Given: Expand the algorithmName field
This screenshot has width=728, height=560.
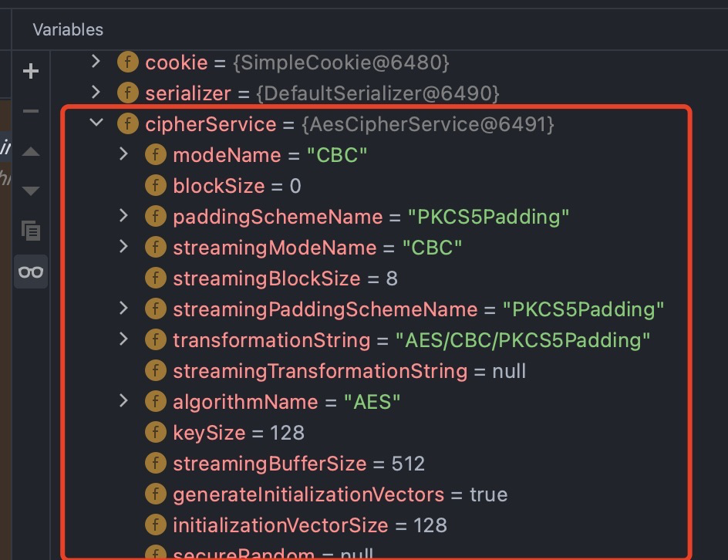Looking at the screenshot, I should (x=123, y=401).
